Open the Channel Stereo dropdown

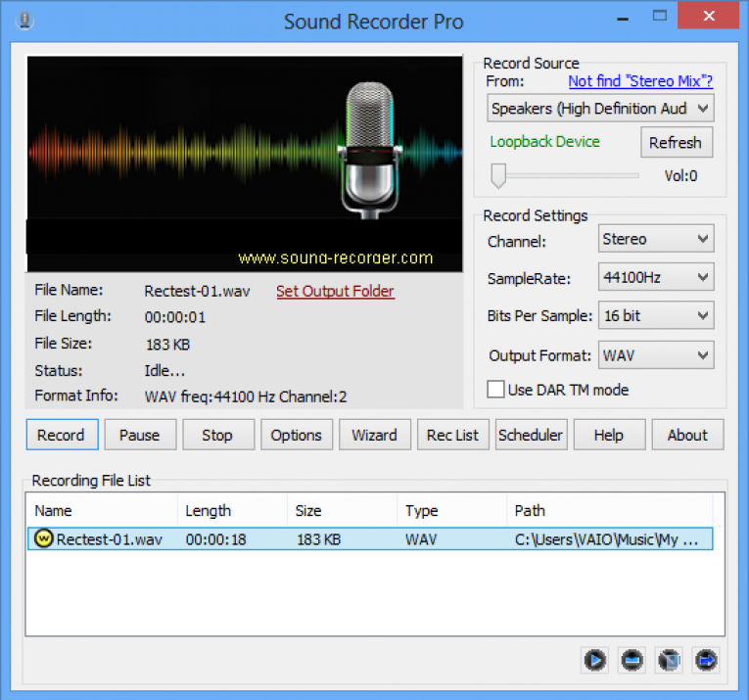click(656, 239)
